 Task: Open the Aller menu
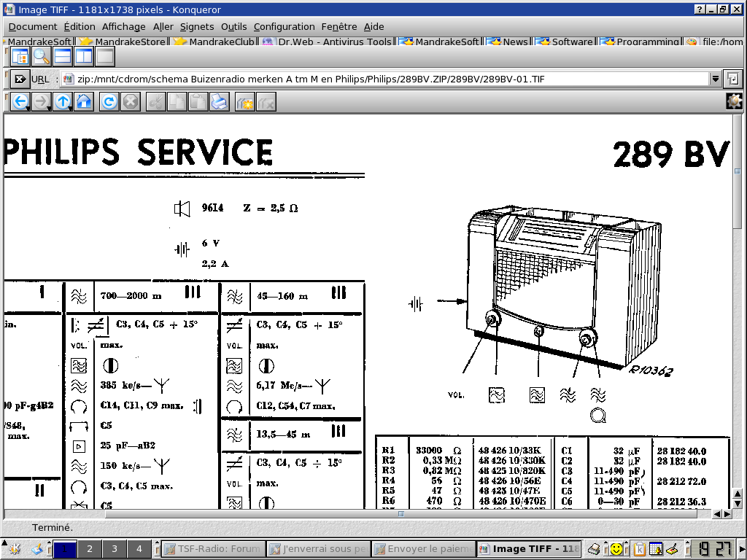[163, 27]
